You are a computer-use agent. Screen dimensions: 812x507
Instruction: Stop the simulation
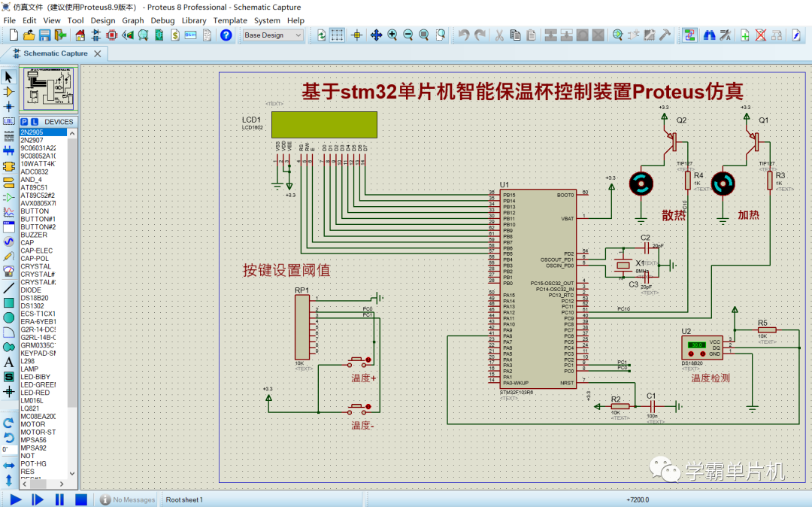tap(80, 499)
